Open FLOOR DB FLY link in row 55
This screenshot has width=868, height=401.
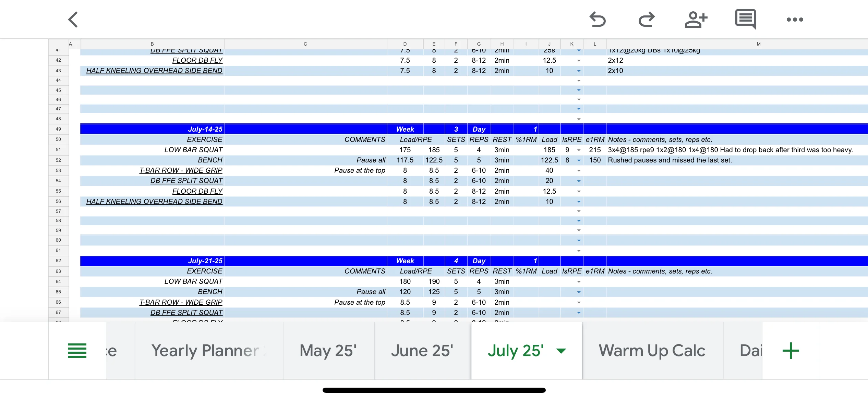197,191
